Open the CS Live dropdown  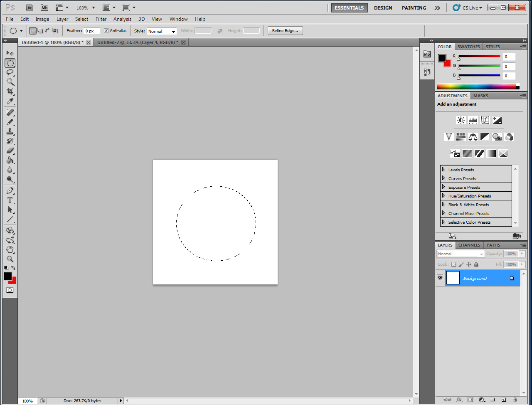pos(468,7)
